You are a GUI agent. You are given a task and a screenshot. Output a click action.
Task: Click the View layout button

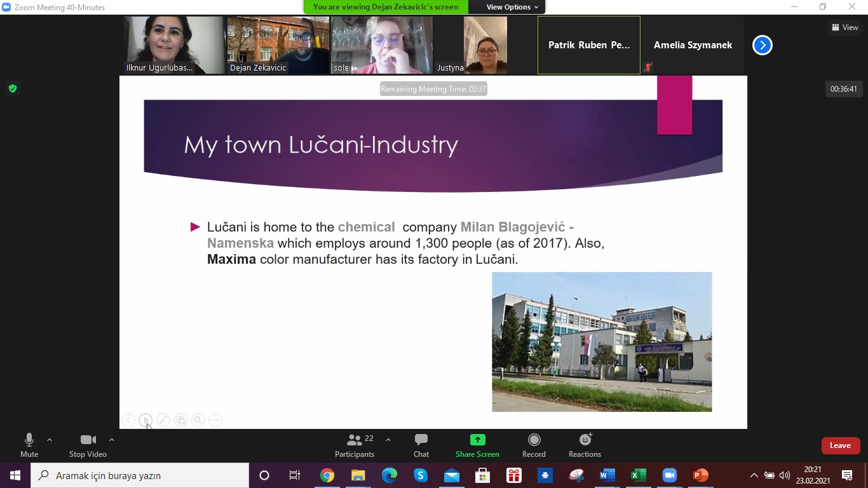point(845,27)
